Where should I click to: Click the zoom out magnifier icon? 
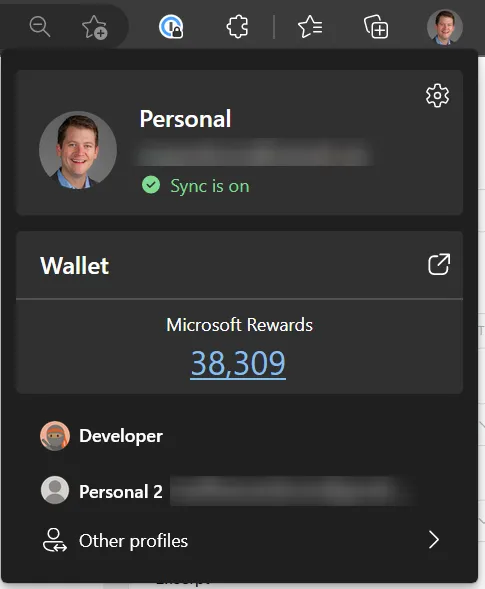point(40,27)
